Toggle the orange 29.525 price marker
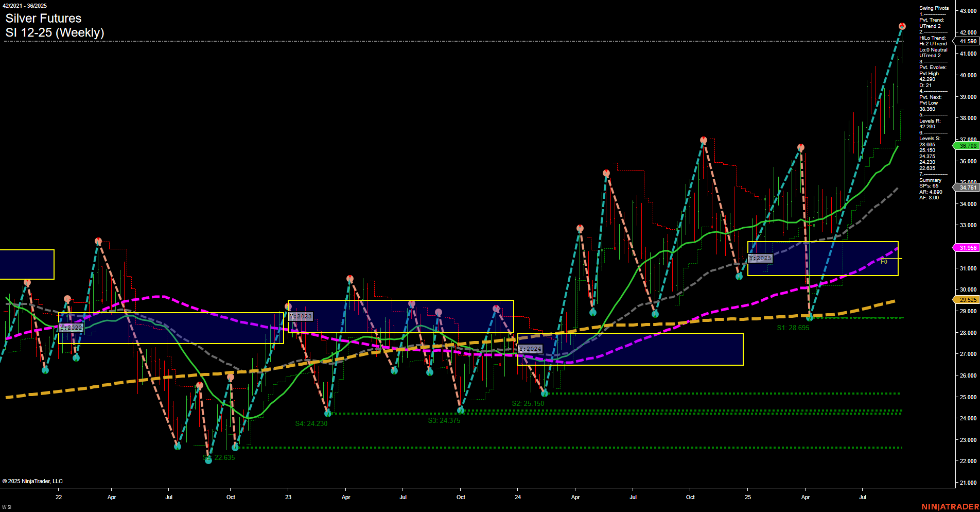This screenshot has width=980, height=512. pyautogui.click(x=967, y=299)
